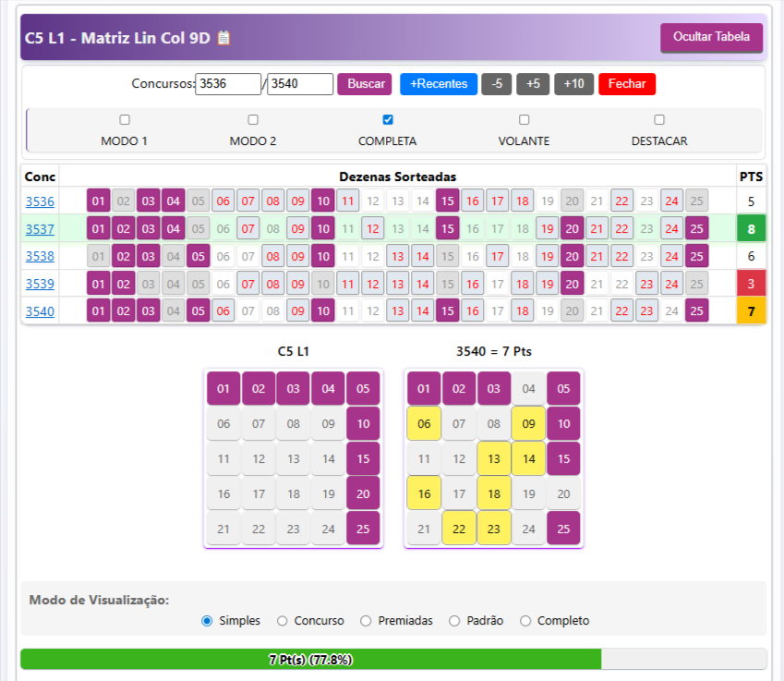784x681 pixels.
Task: Enable the MODO 1 checkbox
Action: click(x=125, y=120)
